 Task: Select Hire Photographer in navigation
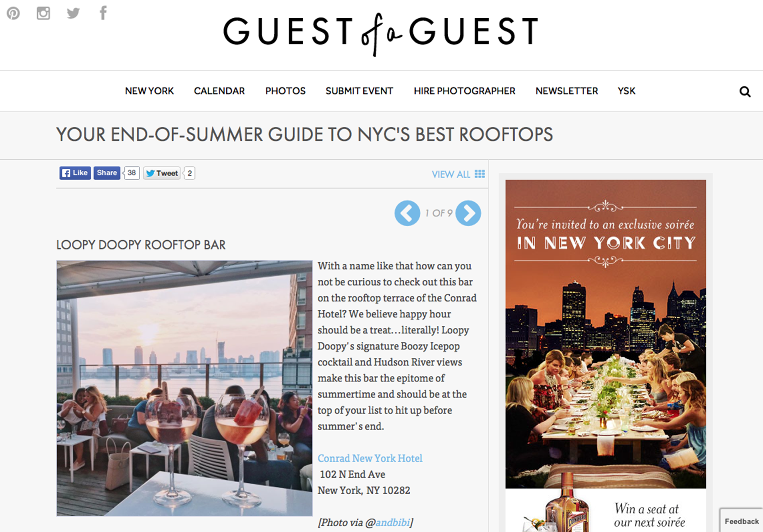(465, 91)
